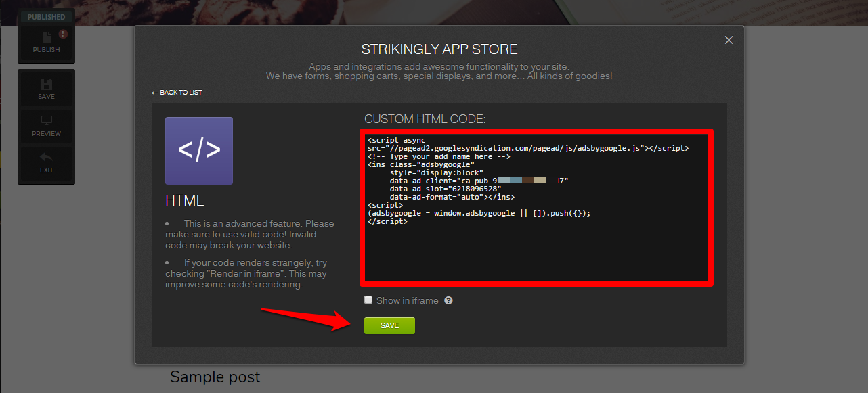Click the 'Type your add name here' comment

click(439, 156)
